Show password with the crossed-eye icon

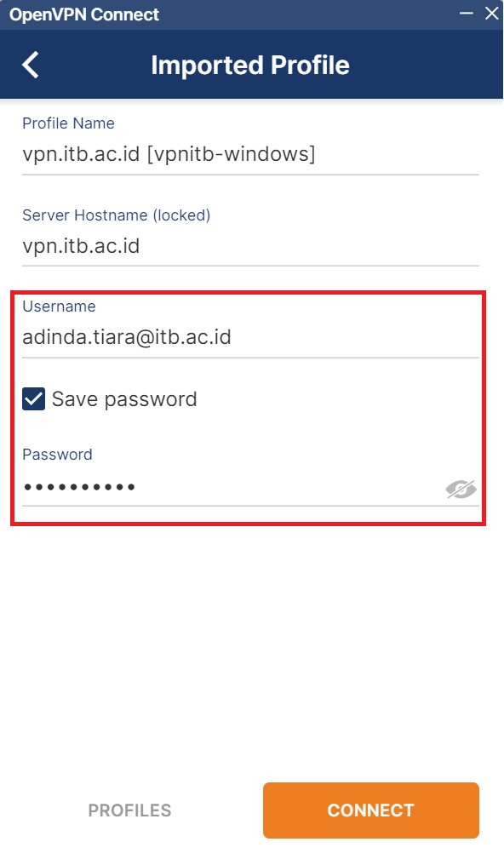coord(461,489)
